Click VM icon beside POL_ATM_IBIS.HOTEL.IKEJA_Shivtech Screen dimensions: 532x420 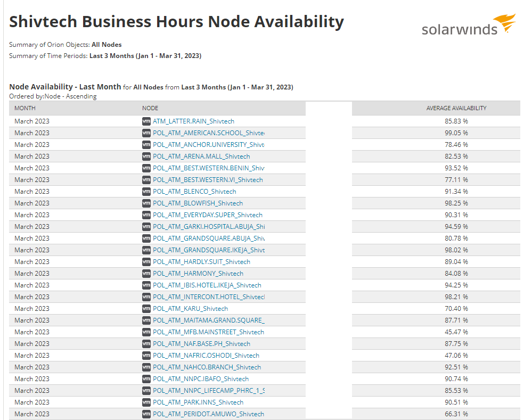point(146,285)
